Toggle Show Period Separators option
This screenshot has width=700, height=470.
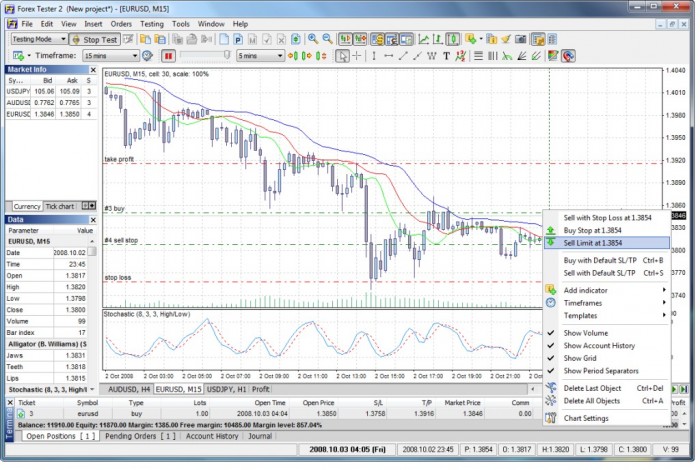tap(601, 371)
